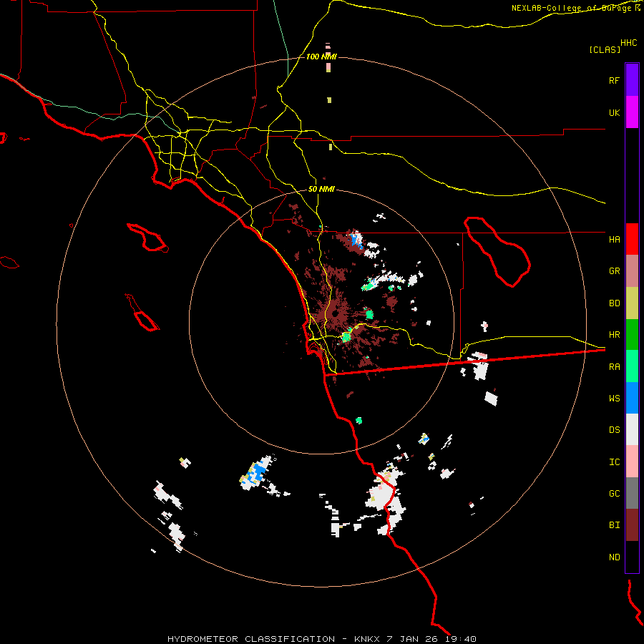Click the UK magenta legend color swatch
This screenshot has width=644, height=644.
click(x=632, y=112)
